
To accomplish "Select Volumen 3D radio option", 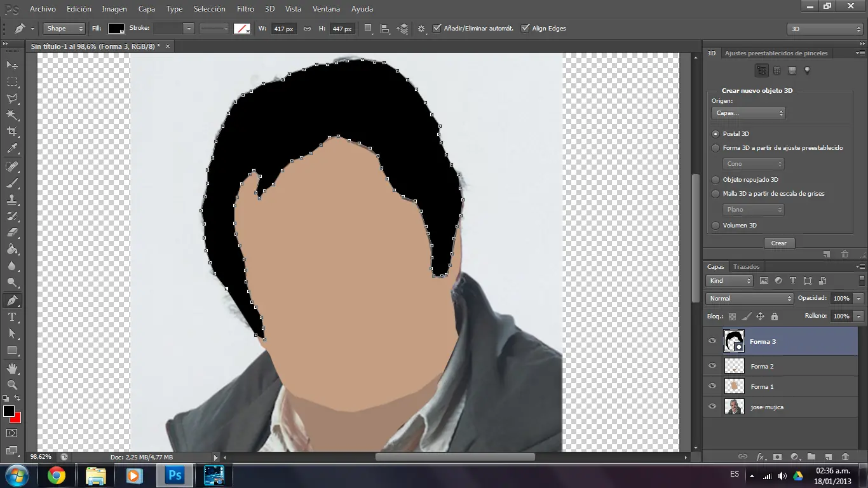I will 715,226.
